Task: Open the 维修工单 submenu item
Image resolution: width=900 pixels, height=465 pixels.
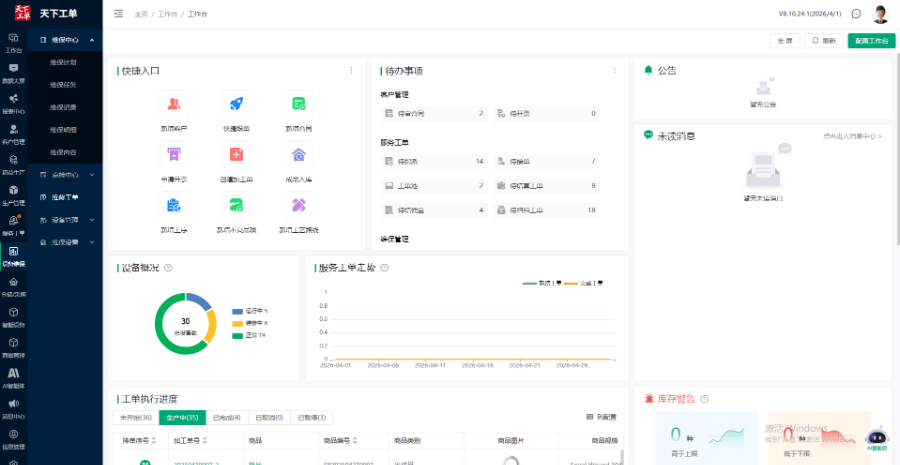Action: pos(65,197)
